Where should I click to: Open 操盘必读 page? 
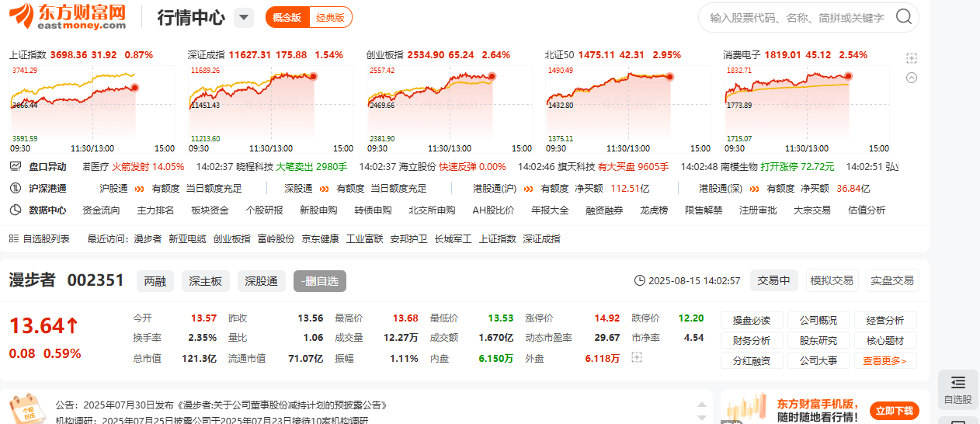(752, 320)
